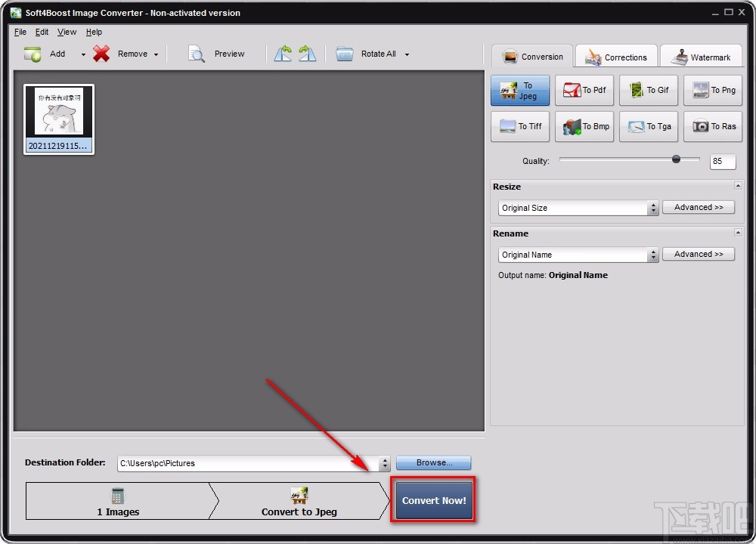The height and width of the screenshot is (544, 756).
Task: Click the Browse button
Action: pos(433,462)
